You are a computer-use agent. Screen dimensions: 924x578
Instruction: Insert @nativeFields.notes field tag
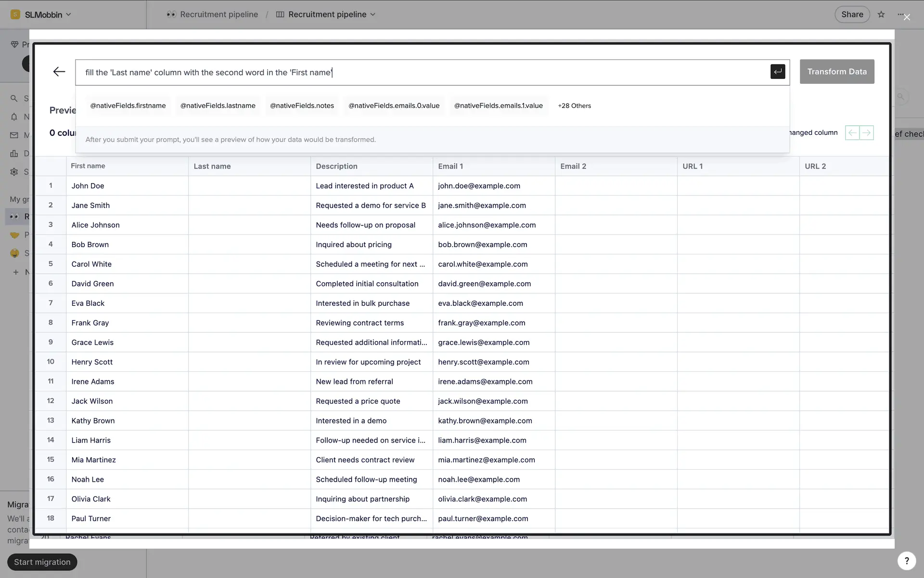[x=302, y=106]
